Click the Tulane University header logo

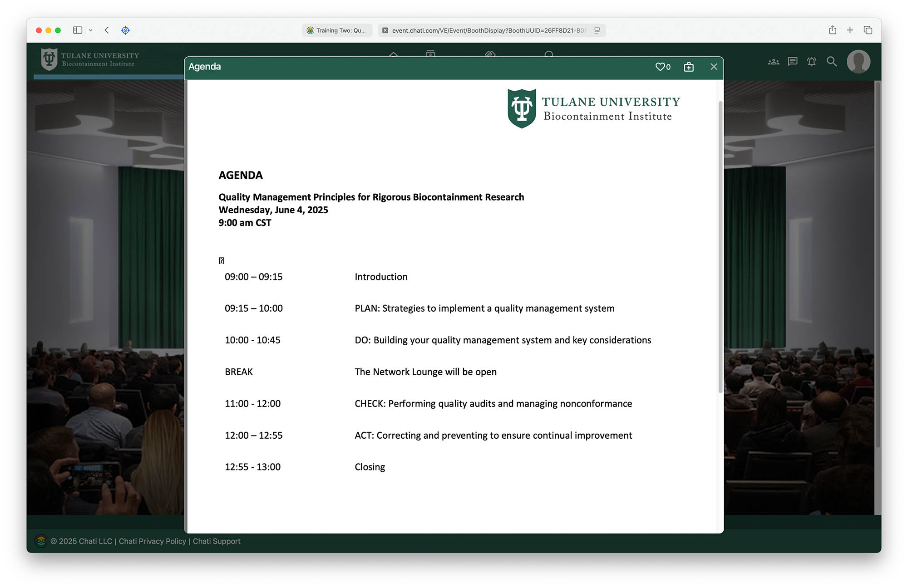pyautogui.click(x=90, y=59)
